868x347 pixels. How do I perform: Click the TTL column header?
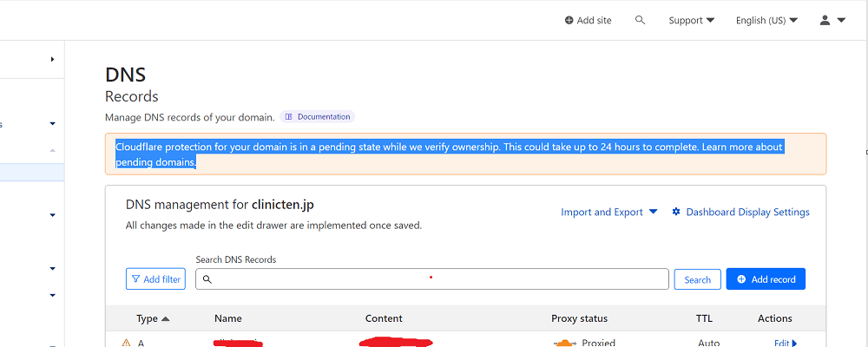(704, 318)
